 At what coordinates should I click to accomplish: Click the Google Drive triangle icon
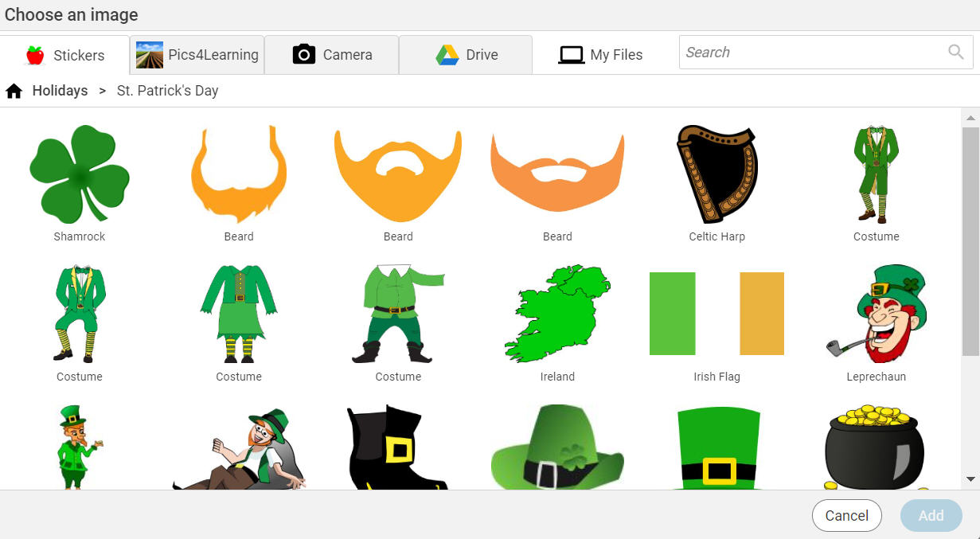[x=446, y=54]
